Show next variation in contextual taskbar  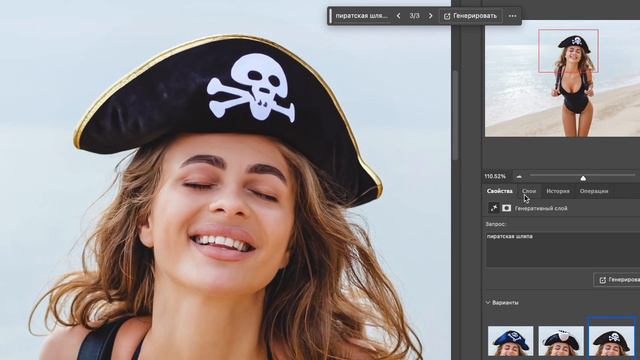click(430, 16)
